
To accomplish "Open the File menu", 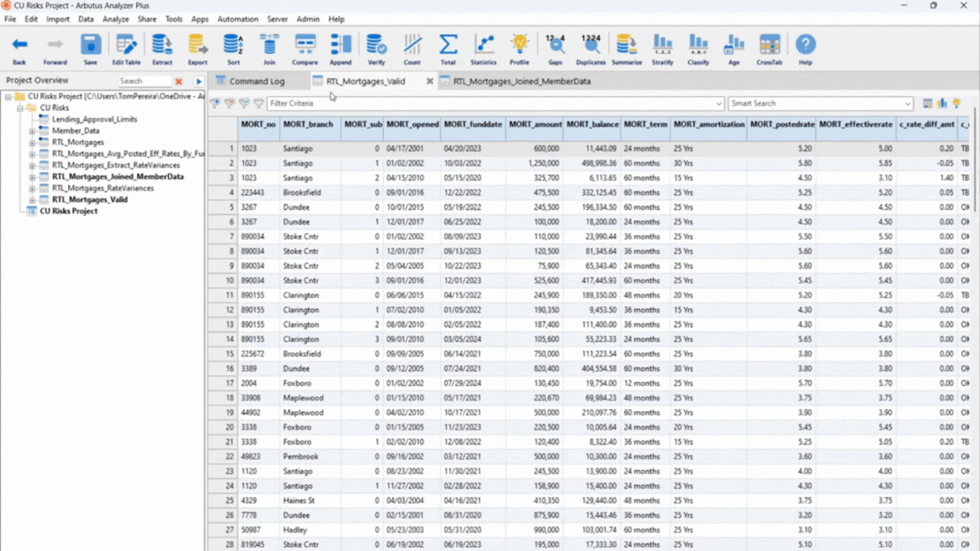I will coord(10,20).
